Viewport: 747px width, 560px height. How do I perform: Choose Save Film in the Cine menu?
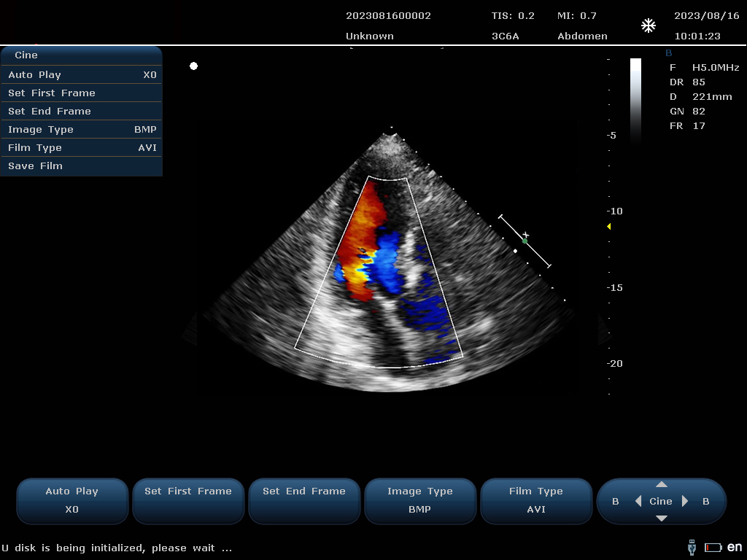click(81, 166)
